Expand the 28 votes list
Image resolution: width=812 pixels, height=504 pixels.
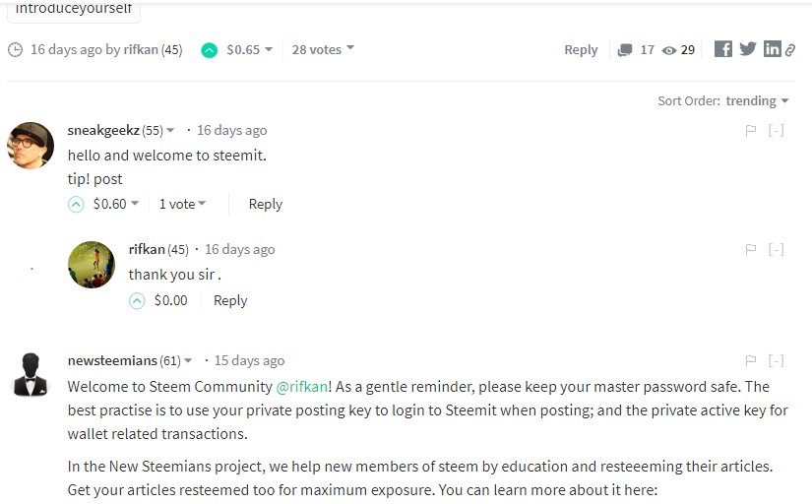pos(323,49)
